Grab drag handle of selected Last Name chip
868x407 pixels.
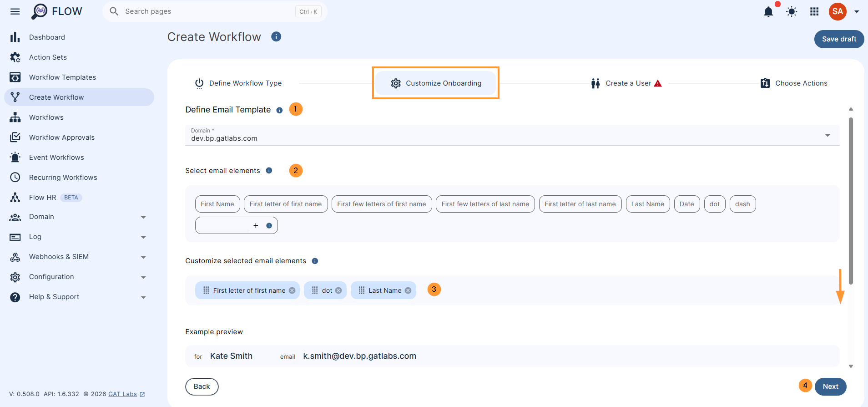362,290
